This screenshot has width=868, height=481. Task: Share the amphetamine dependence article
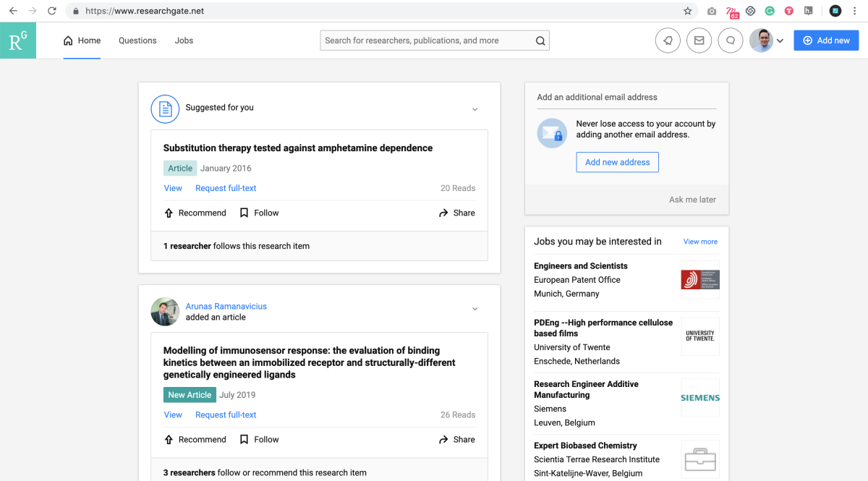coord(456,213)
